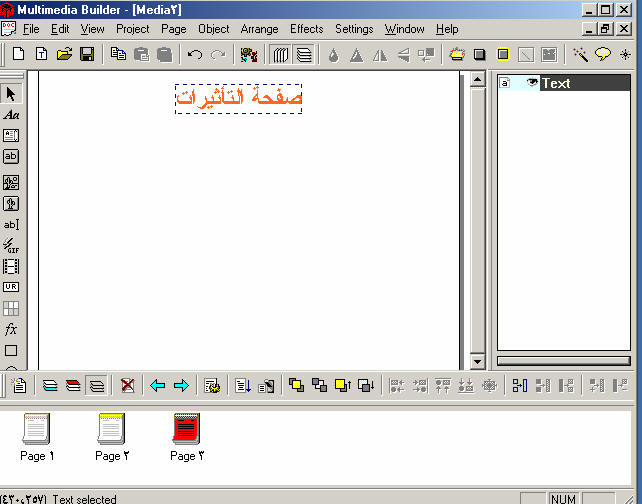Click the canvas scrollbar up arrow

[x=477, y=79]
